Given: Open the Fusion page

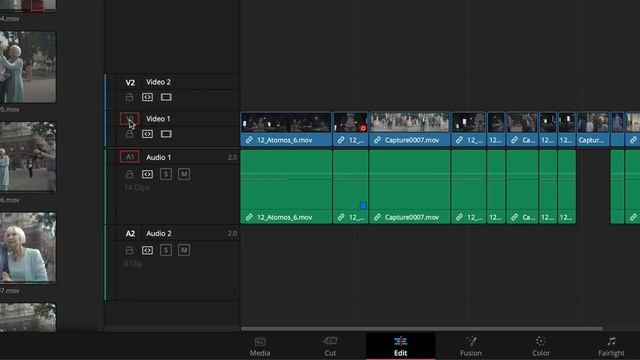Looking at the screenshot, I should [471, 346].
